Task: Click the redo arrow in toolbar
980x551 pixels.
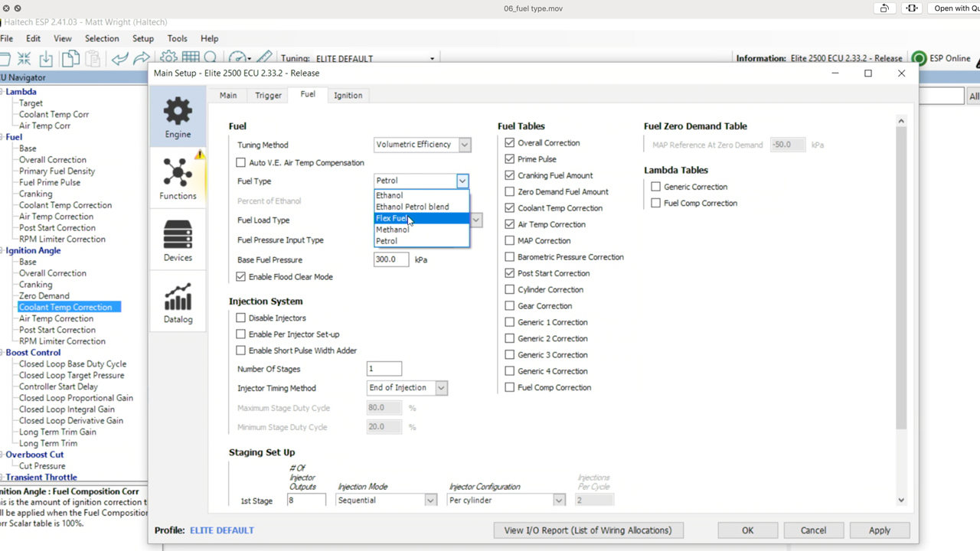Action: click(x=142, y=58)
